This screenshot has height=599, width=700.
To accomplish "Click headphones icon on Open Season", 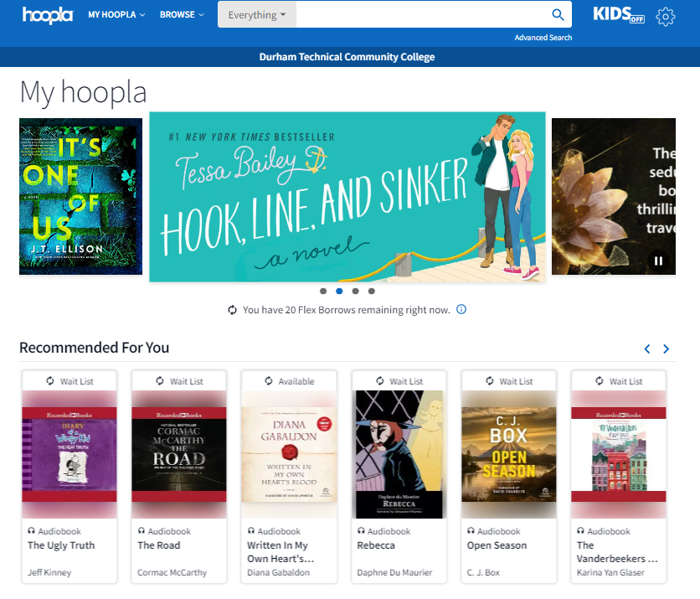I will (471, 530).
